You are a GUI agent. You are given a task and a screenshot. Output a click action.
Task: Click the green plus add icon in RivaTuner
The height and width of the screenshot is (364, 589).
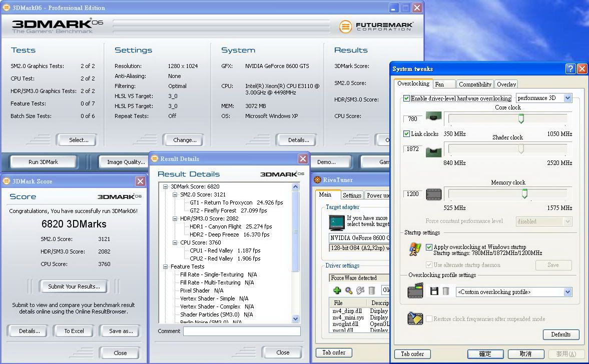coord(337,290)
